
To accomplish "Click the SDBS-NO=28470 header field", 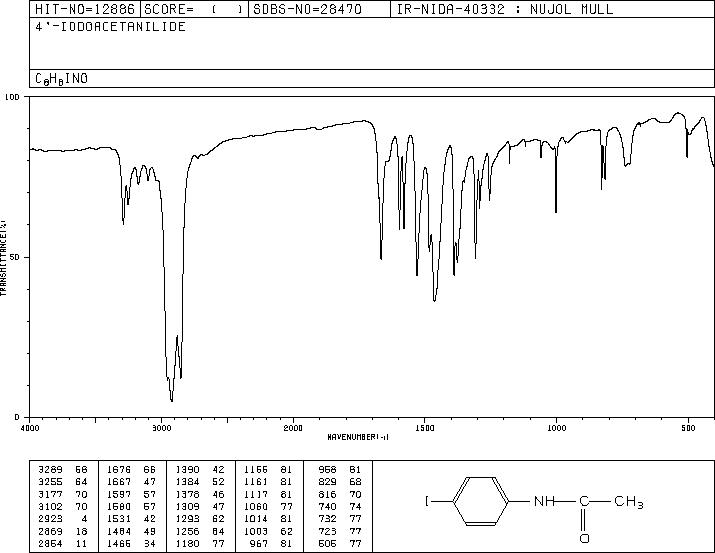I will [319, 9].
